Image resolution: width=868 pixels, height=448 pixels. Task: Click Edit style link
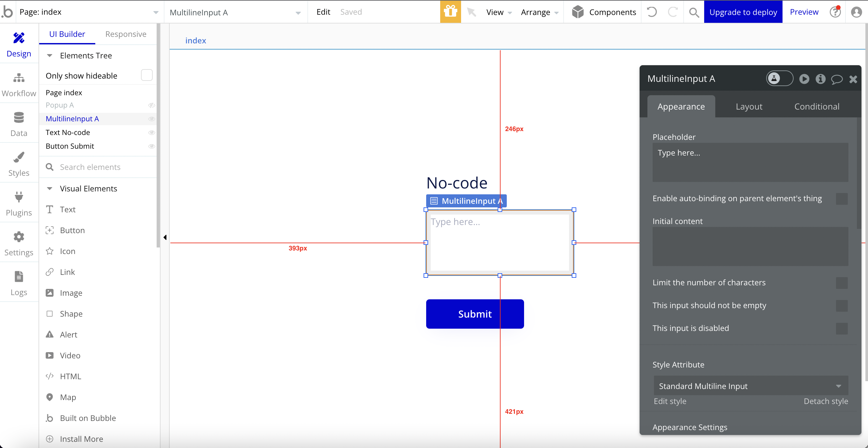tap(670, 401)
